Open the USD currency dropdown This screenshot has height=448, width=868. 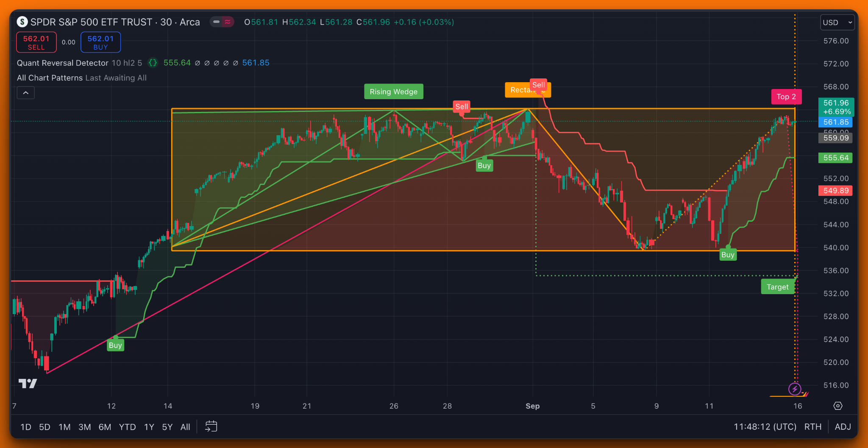tap(837, 22)
